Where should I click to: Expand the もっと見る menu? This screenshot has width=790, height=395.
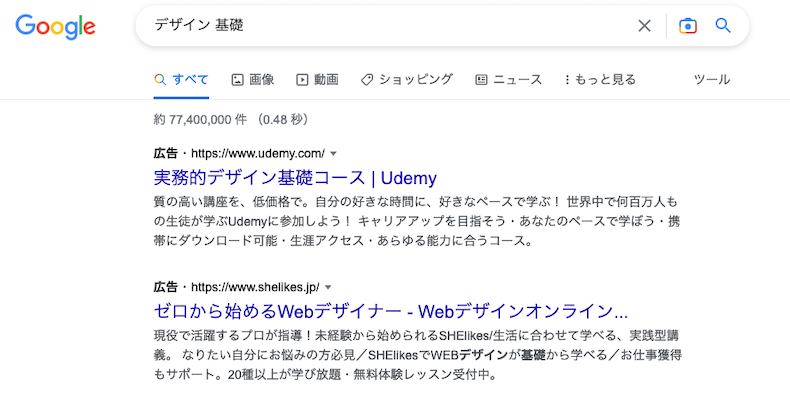[x=600, y=80]
